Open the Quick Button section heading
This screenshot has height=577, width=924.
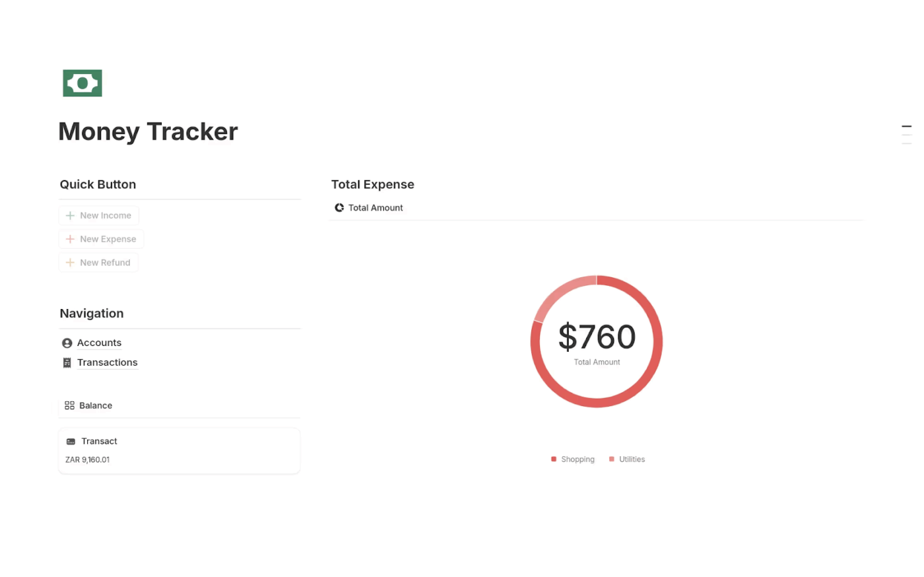point(98,184)
